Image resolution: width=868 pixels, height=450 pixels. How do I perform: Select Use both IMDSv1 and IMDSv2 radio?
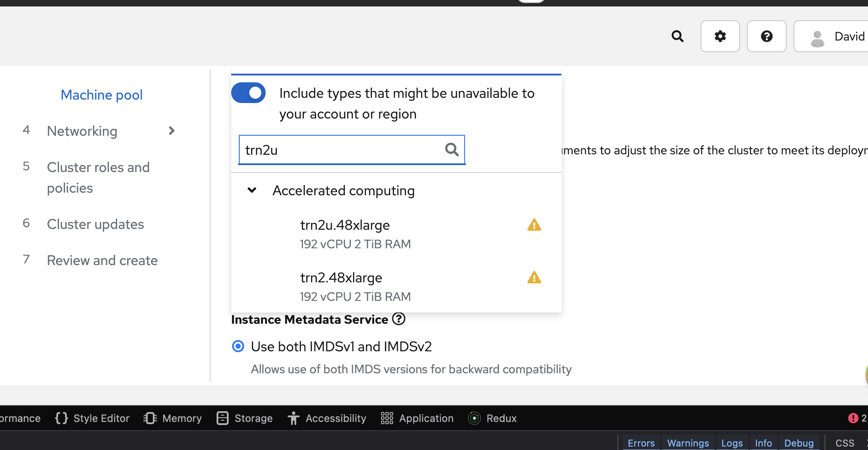tap(238, 346)
